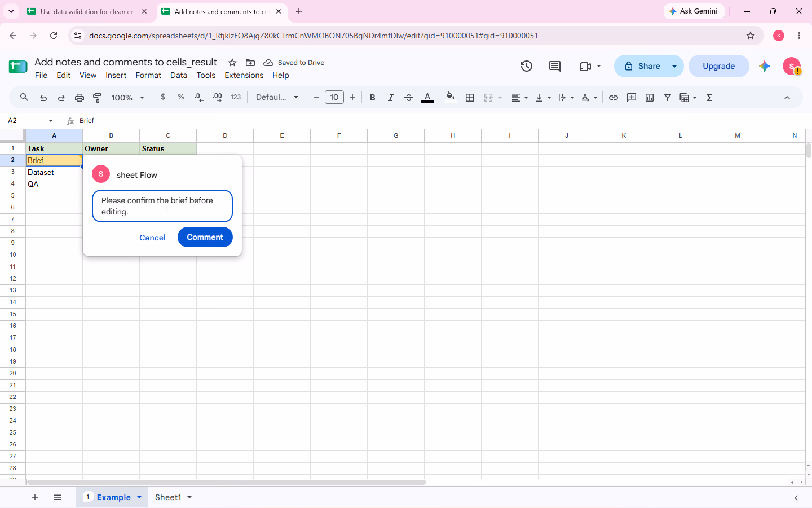Insert a chart
This screenshot has height=508, width=812.
pyautogui.click(x=650, y=98)
